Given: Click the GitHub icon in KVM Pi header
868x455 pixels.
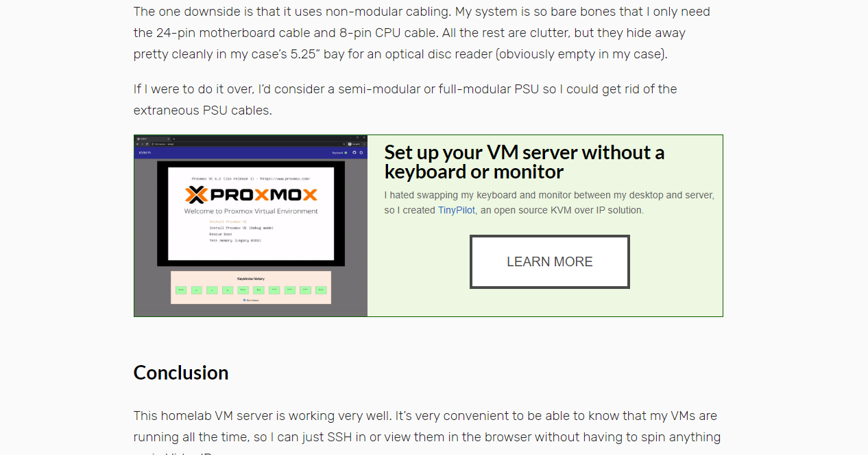Looking at the screenshot, I should [354, 152].
